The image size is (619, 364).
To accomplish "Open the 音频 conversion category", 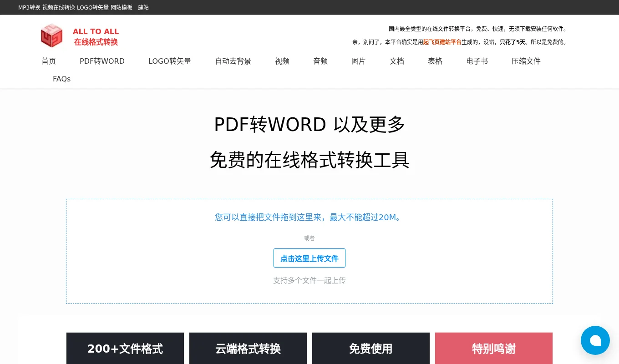I will [x=320, y=61].
